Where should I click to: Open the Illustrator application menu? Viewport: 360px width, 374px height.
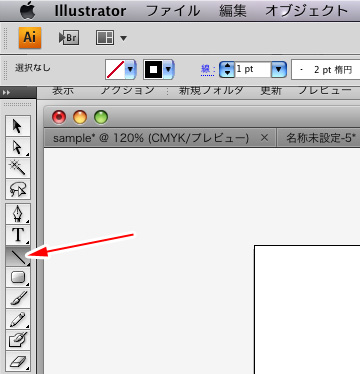tap(90, 11)
